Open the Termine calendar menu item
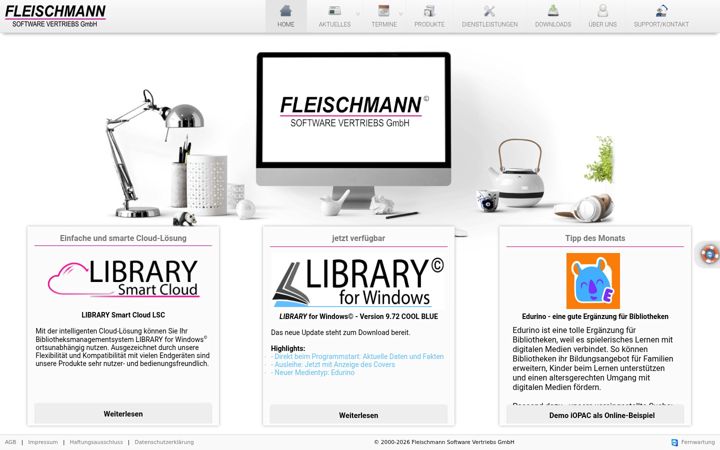 [x=384, y=16]
